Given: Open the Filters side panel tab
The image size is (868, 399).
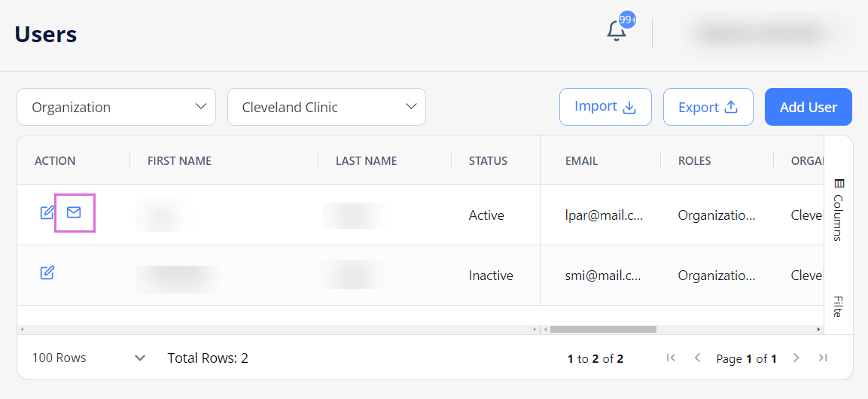Looking at the screenshot, I should (838, 306).
